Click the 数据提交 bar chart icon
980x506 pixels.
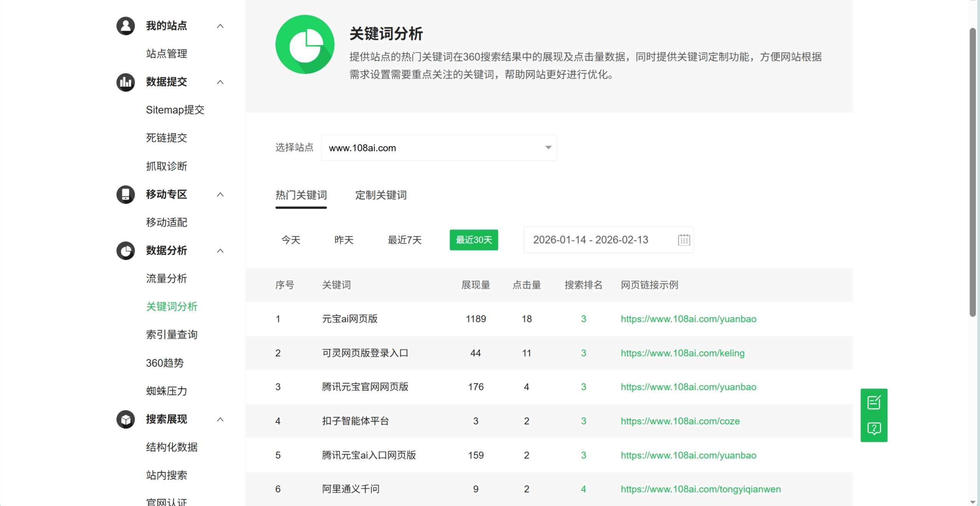tap(126, 82)
